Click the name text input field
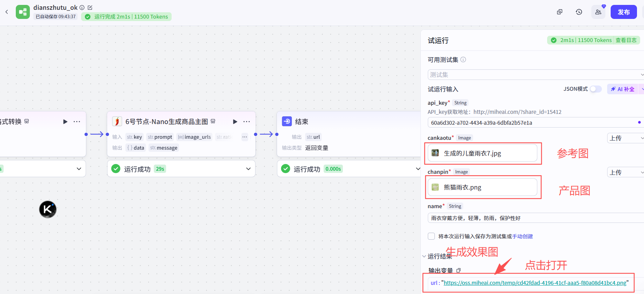This screenshot has width=644, height=294. (536, 218)
